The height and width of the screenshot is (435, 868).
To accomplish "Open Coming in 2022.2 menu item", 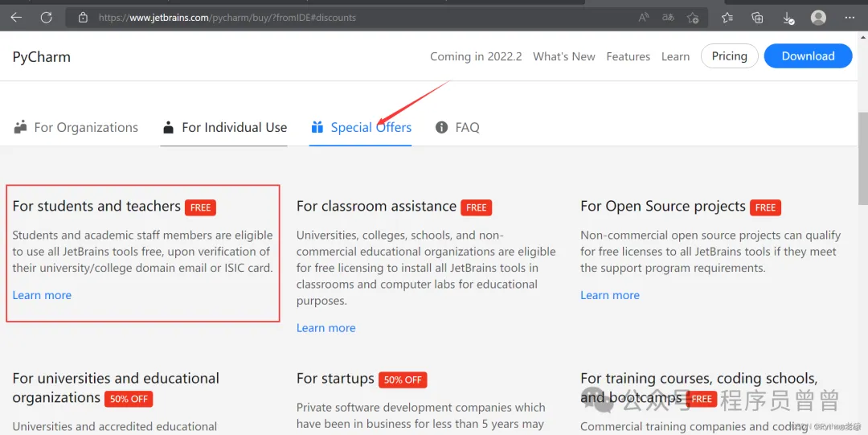I will [476, 56].
